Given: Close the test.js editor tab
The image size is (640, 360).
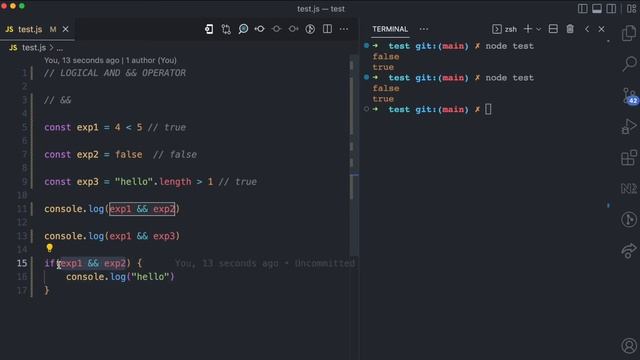Looking at the screenshot, I should pyautogui.click(x=65, y=29).
